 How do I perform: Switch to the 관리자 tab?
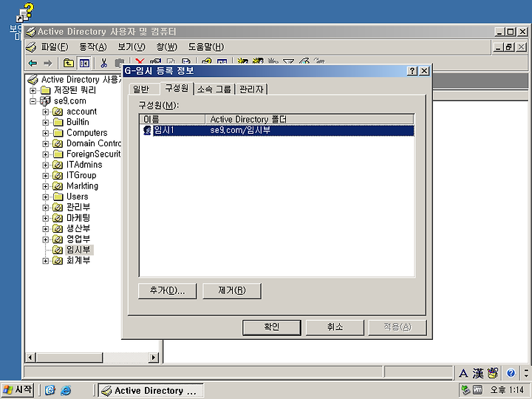(251, 89)
